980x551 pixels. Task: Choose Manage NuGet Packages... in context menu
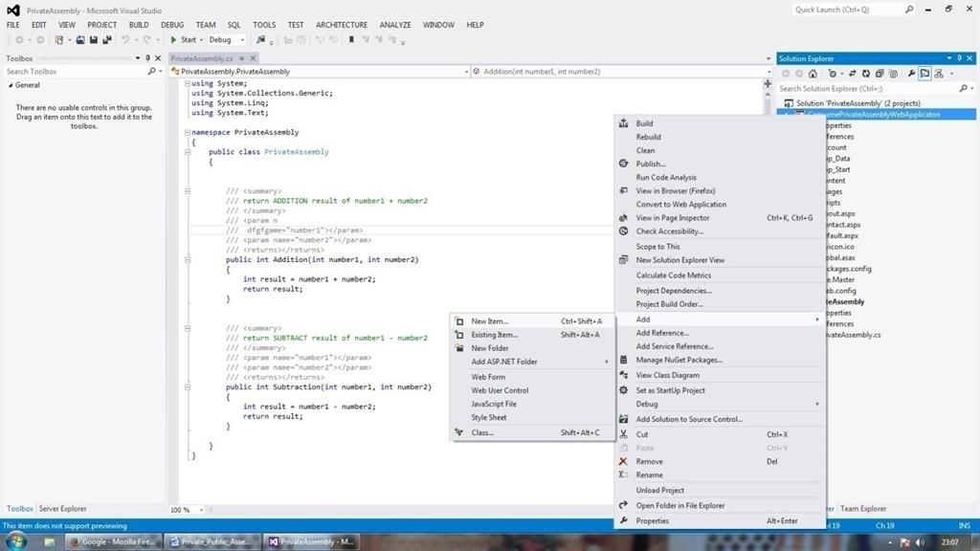(679, 360)
